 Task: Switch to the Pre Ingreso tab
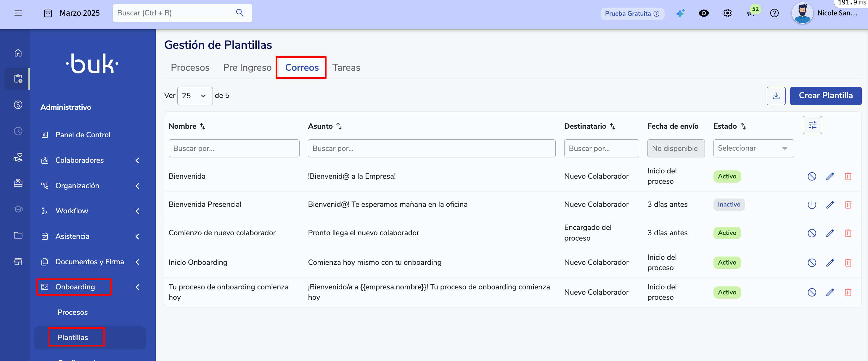[247, 68]
